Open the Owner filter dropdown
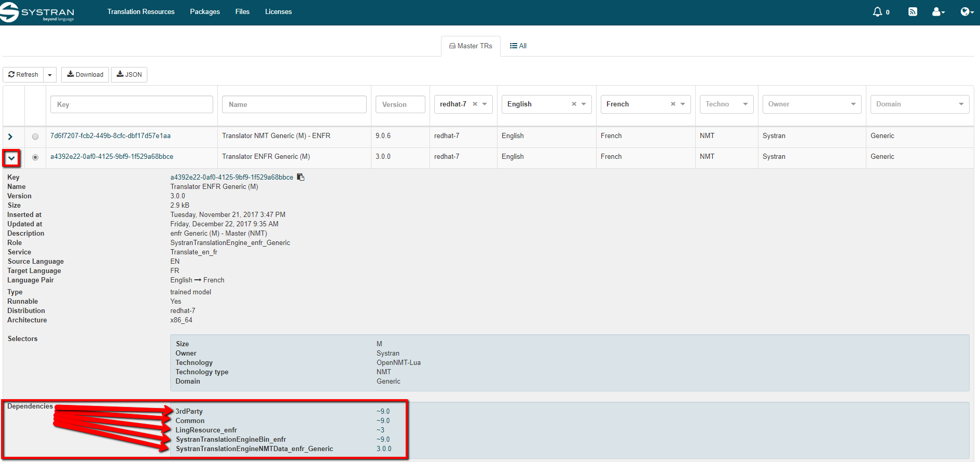 [812, 104]
